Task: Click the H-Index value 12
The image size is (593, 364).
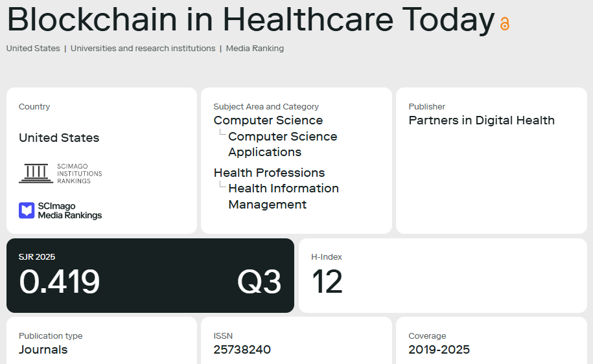Action: [327, 282]
